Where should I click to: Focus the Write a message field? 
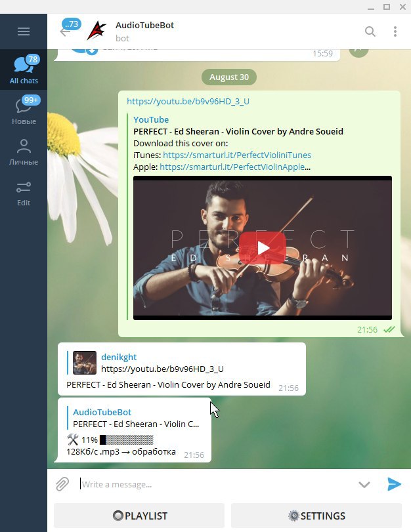coord(217,485)
